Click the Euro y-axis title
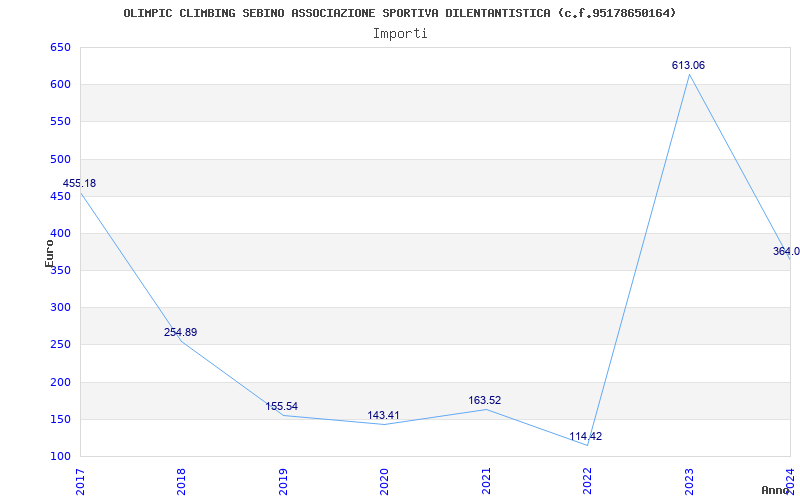Screen dimensions: 800x500 pos(49,252)
